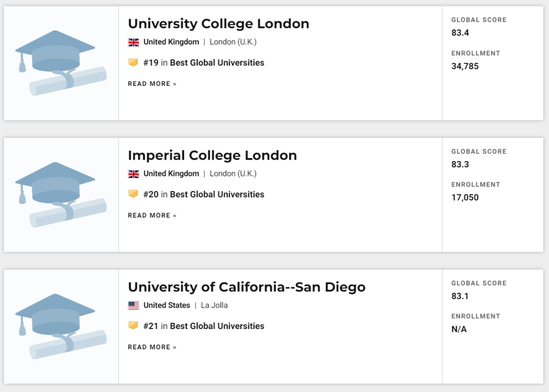Click the #19 ranking badge icon
This screenshot has width=549, height=392.
coord(133,63)
